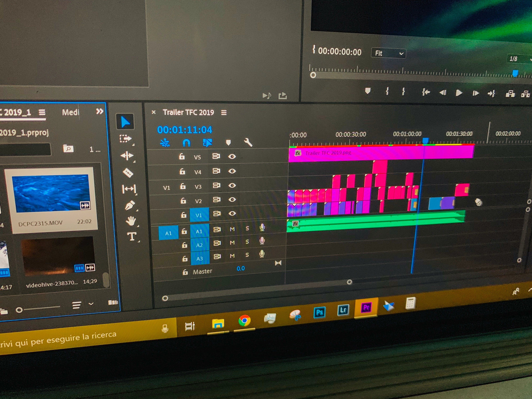Click the timeline timecode 00:01:11:04
Viewport: 532px width, 399px height.
click(184, 130)
